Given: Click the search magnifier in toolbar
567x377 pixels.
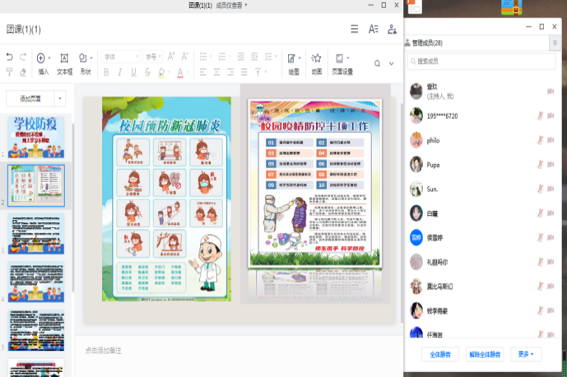Looking at the screenshot, I should click(x=377, y=64).
